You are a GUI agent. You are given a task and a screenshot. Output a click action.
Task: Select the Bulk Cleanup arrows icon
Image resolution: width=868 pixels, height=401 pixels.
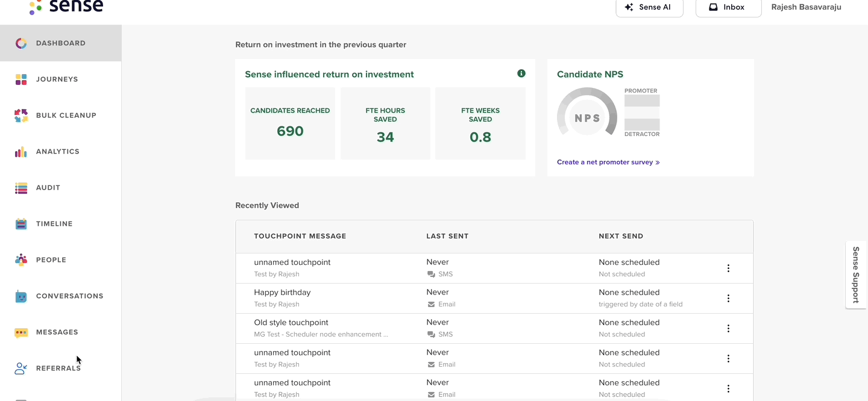[x=21, y=116]
